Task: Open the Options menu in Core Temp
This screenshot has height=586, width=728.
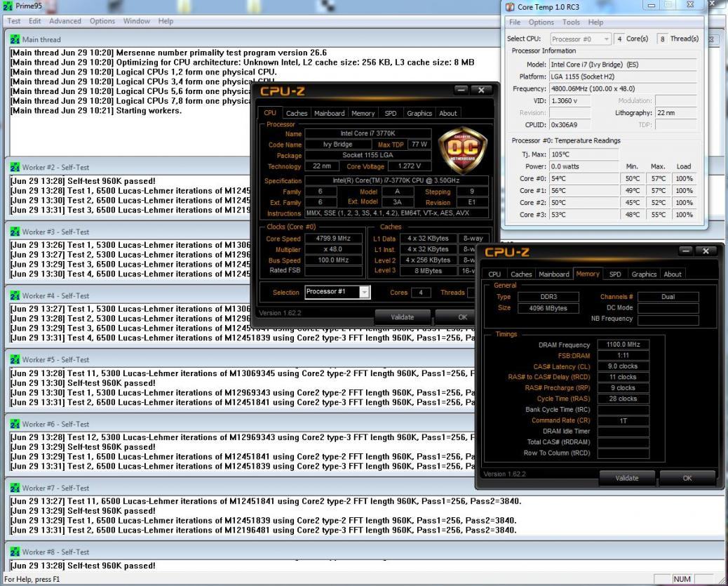Action: click(x=541, y=22)
